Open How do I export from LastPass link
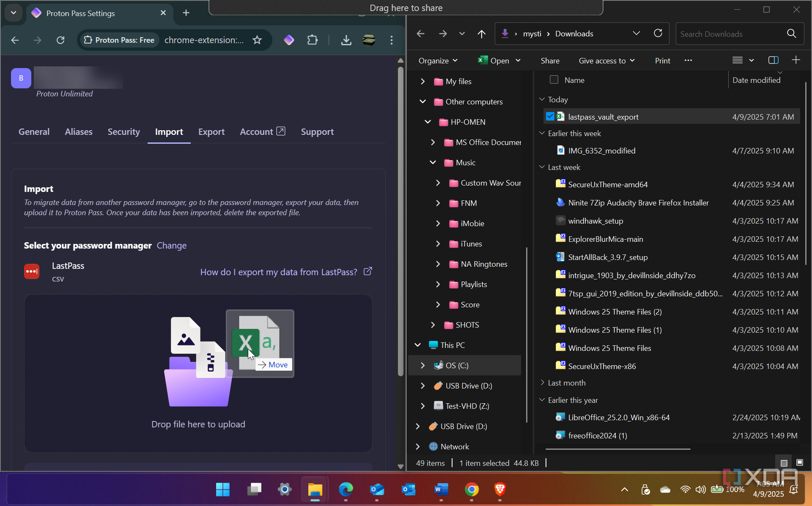 tap(286, 272)
